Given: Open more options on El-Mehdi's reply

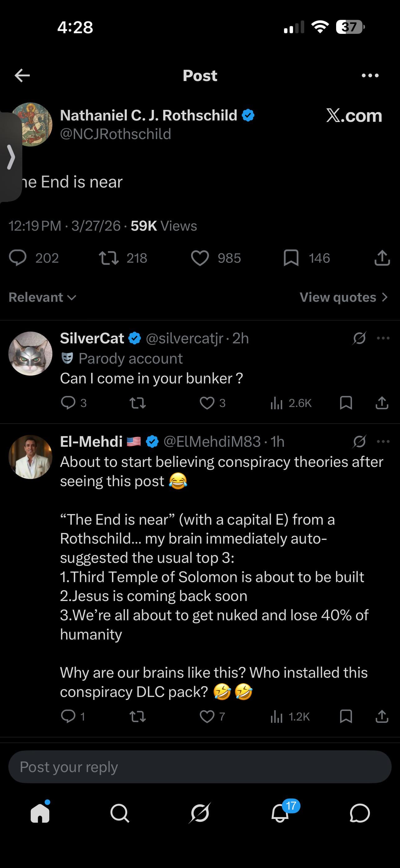Looking at the screenshot, I should click(383, 441).
